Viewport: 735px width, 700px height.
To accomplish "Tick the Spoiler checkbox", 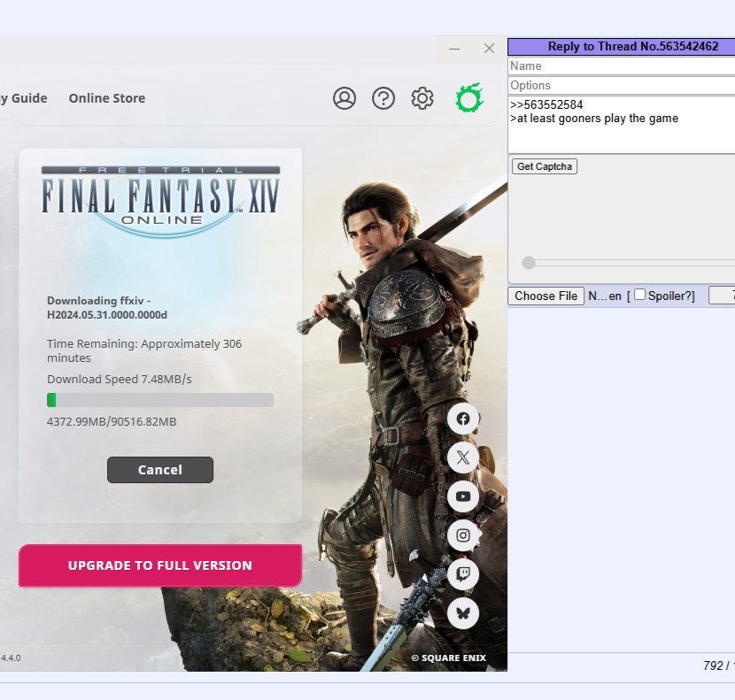I will [x=639, y=295].
